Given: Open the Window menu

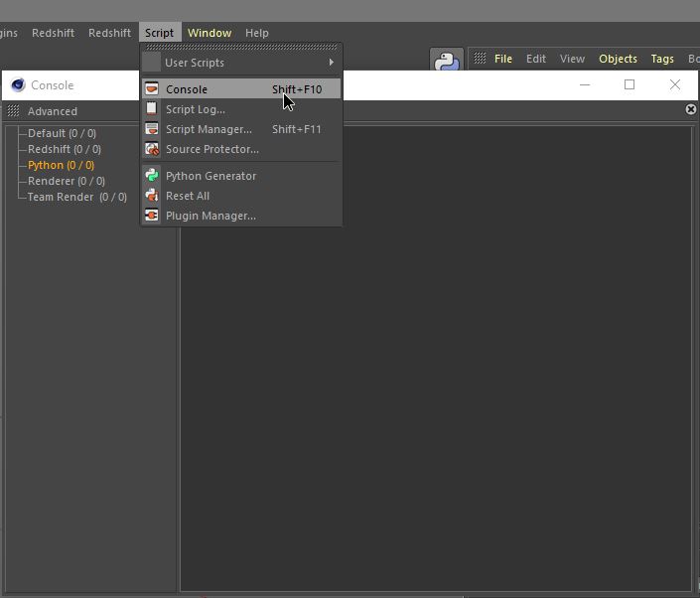Looking at the screenshot, I should (x=209, y=33).
